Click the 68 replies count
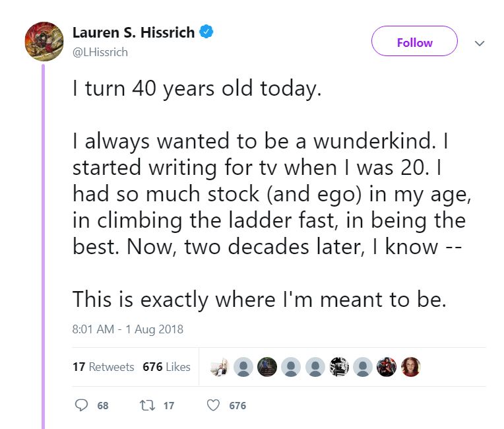Screen dimensions: 504x429 pos(102,405)
